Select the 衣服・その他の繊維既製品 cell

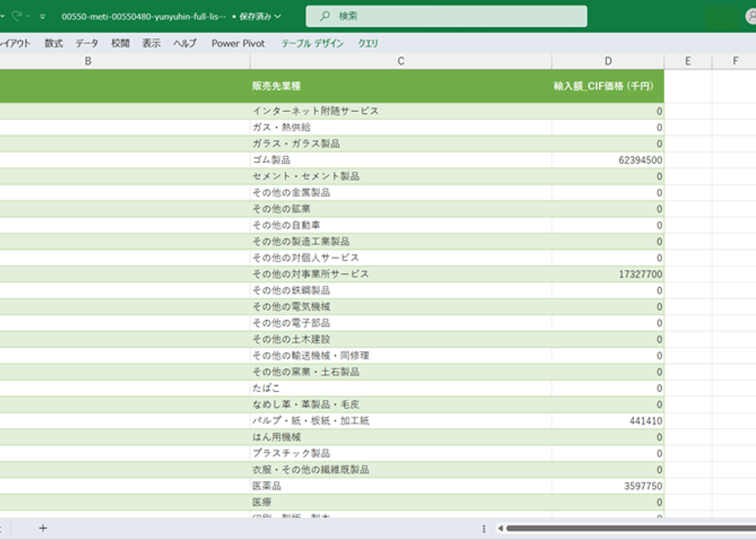(401, 470)
